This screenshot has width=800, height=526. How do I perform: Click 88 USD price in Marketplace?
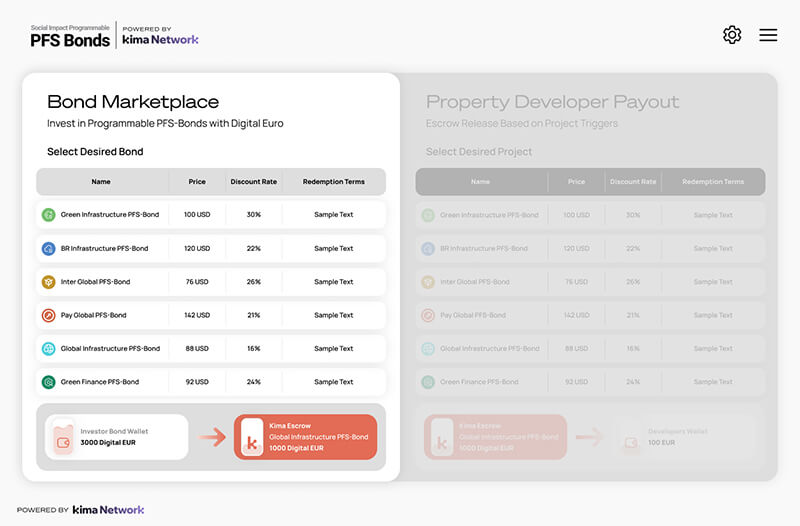197,348
